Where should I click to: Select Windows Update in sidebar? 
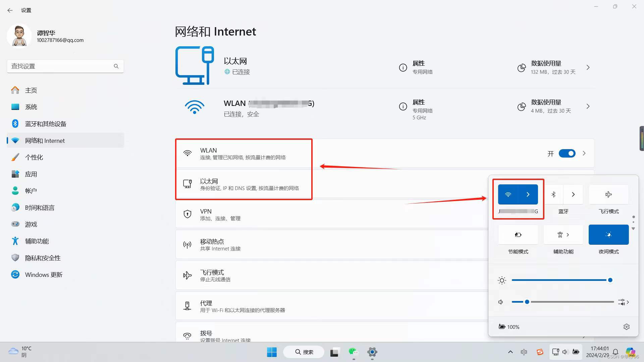tap(44, 275)
